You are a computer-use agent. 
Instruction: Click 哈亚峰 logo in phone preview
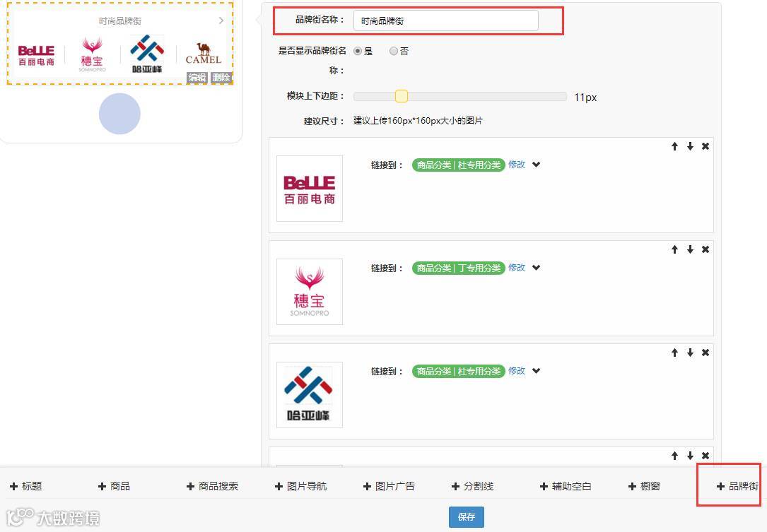(x=147, y=54)
